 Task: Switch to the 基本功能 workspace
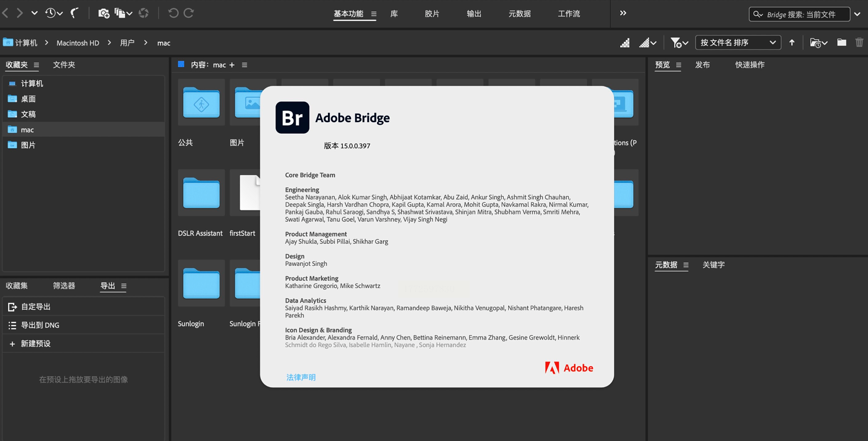(x=348, y=14)
